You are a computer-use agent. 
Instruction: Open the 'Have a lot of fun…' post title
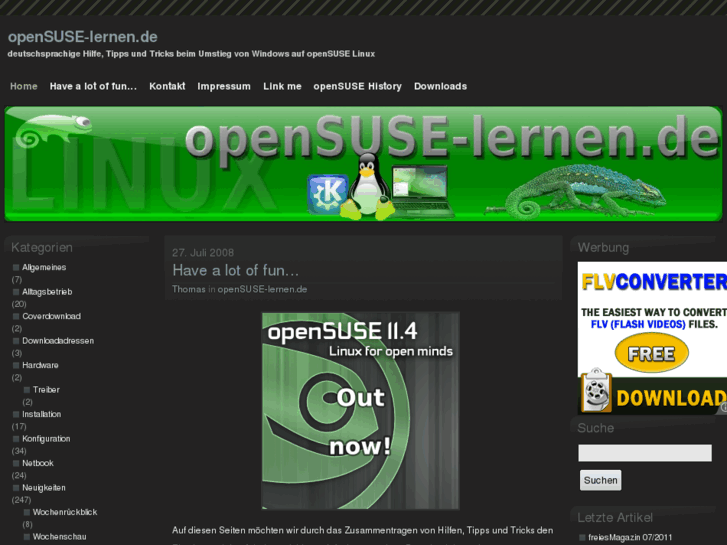click(x=236, y=270)
